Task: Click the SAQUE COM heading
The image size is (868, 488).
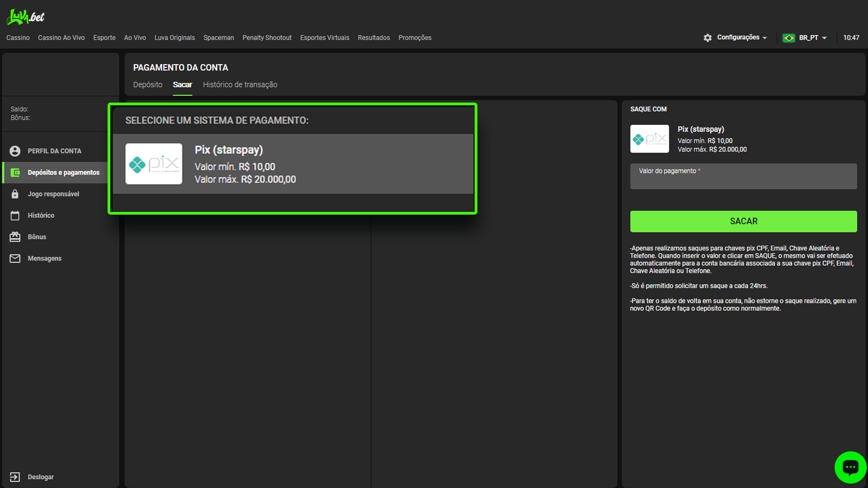Action: pos(648,109)
